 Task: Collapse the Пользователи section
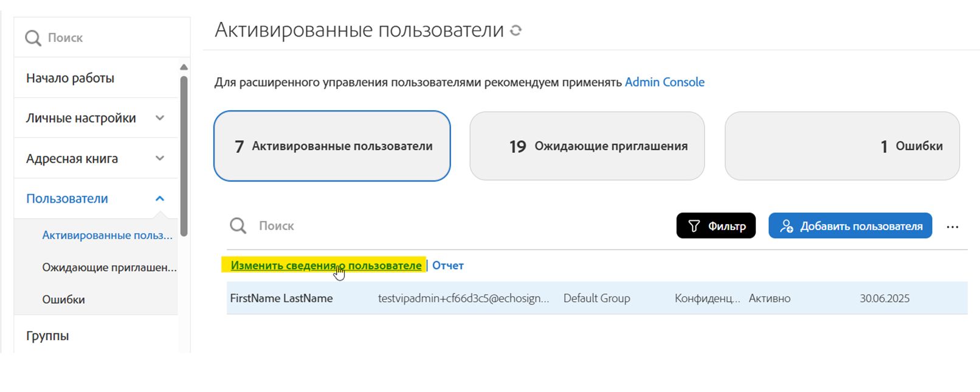(x=160, y=198)
